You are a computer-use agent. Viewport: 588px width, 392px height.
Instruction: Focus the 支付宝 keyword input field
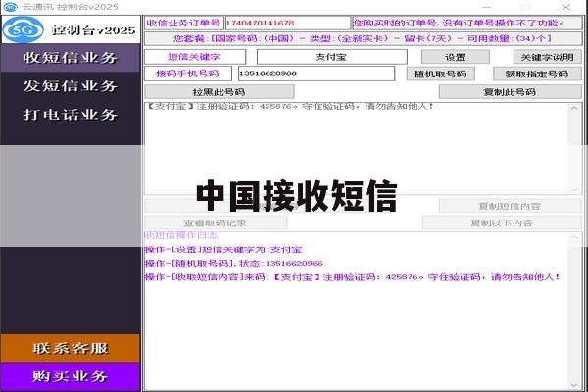tap(332, 57)
